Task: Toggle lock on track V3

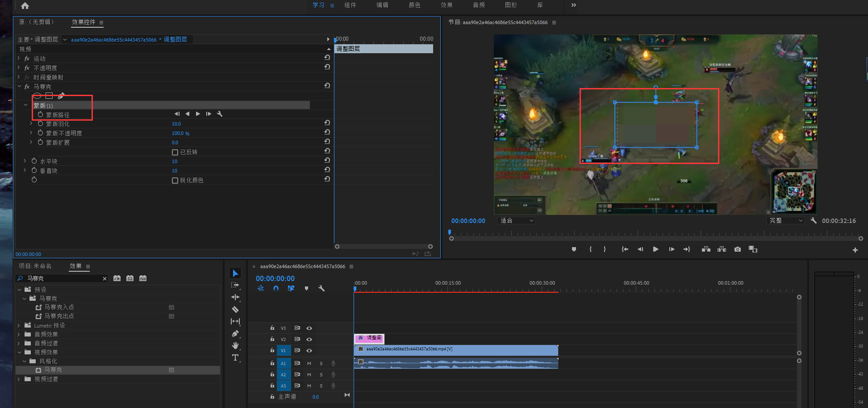Action: pos(272,328)
